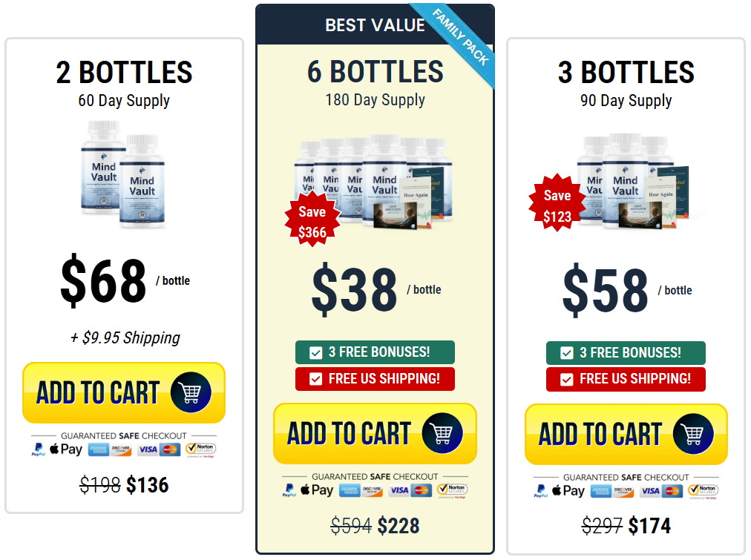The width and height of the screenshot is (751, 560).
Task: Click the PayPal icon under 2 Bottles
Action: pyautogui.click(x=38, y=449)
